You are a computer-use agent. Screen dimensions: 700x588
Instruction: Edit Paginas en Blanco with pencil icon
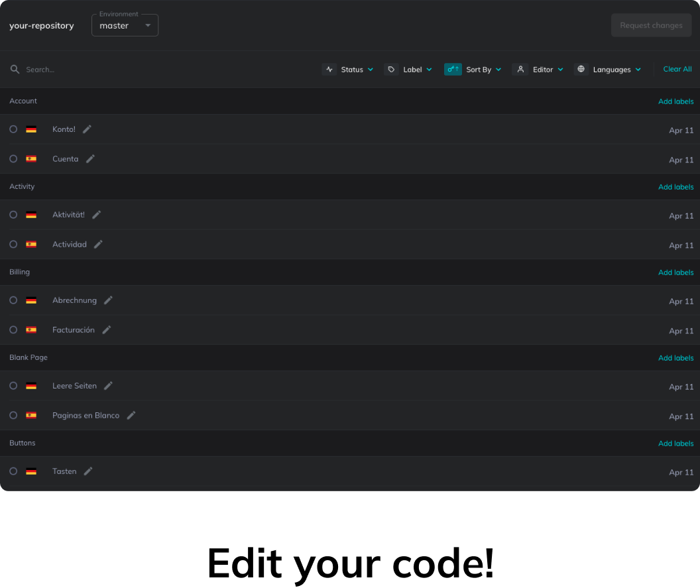point(131,416)
